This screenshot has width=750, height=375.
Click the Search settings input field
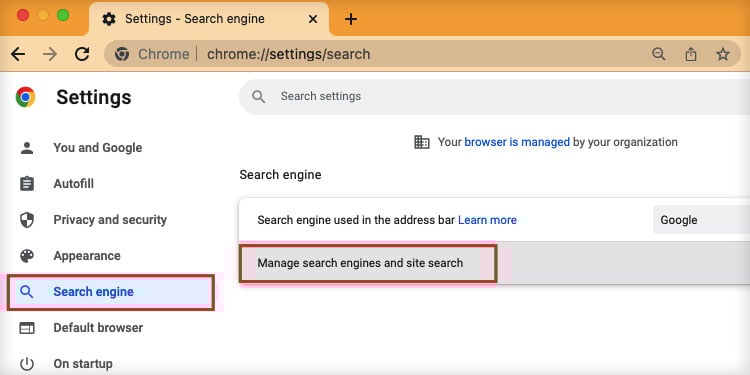(x=495, y=97)
